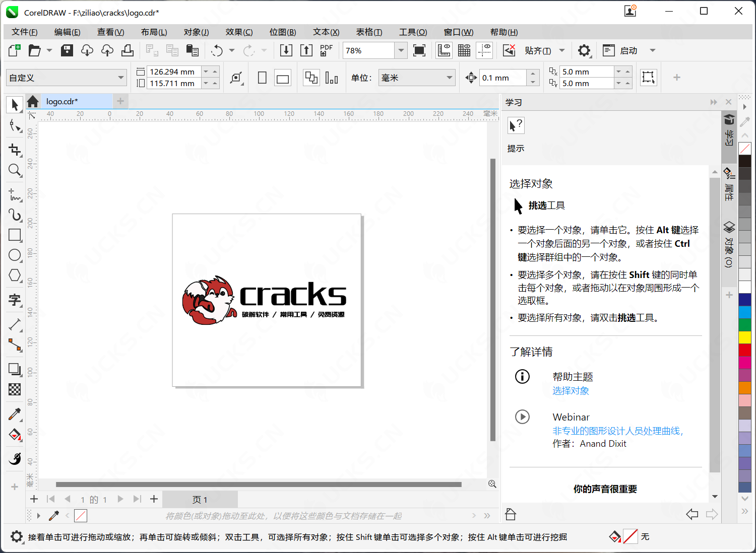Expand the 自定义 page size dropdown
756x553 pixels.
121,77
